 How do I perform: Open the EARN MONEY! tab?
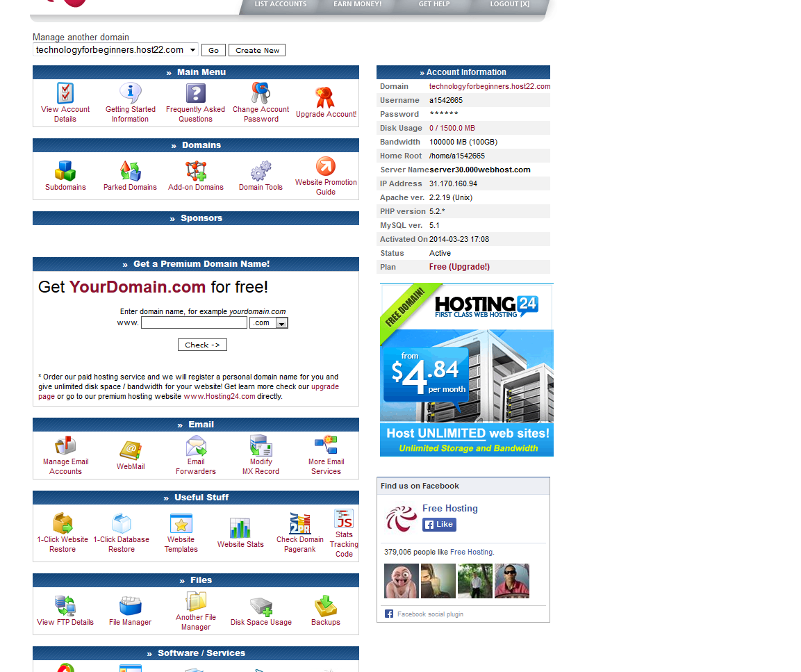click(358, 4)
